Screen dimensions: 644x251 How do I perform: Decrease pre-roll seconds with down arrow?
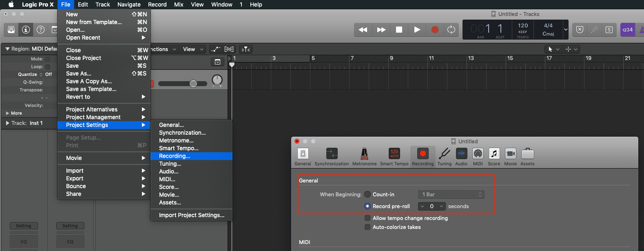422,206
